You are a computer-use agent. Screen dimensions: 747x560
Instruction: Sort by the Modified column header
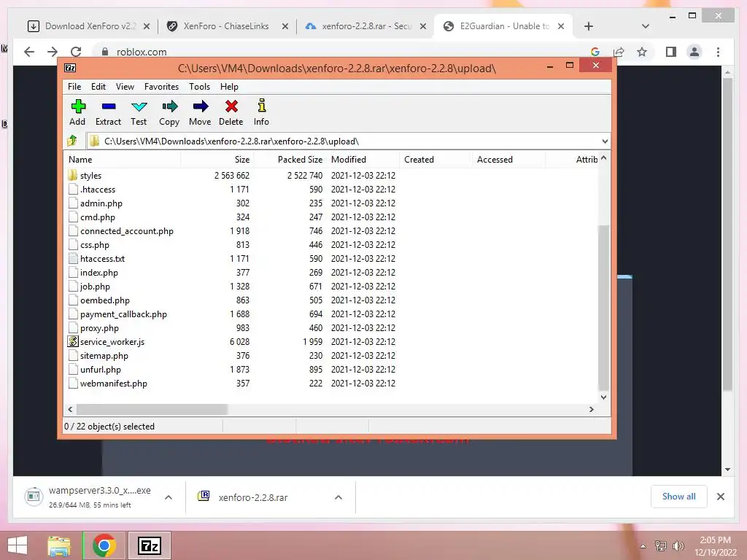(363, 160)
